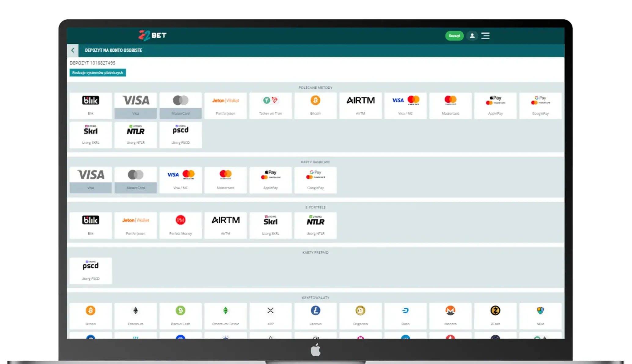
Task: Select Visa / MC under Karty bankowe
Action: click(181, 180)
